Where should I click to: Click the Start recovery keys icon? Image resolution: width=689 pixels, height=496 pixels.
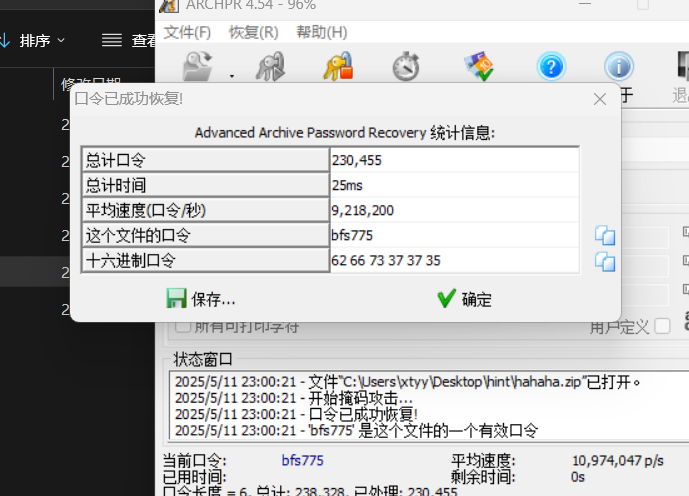[270, 67]
